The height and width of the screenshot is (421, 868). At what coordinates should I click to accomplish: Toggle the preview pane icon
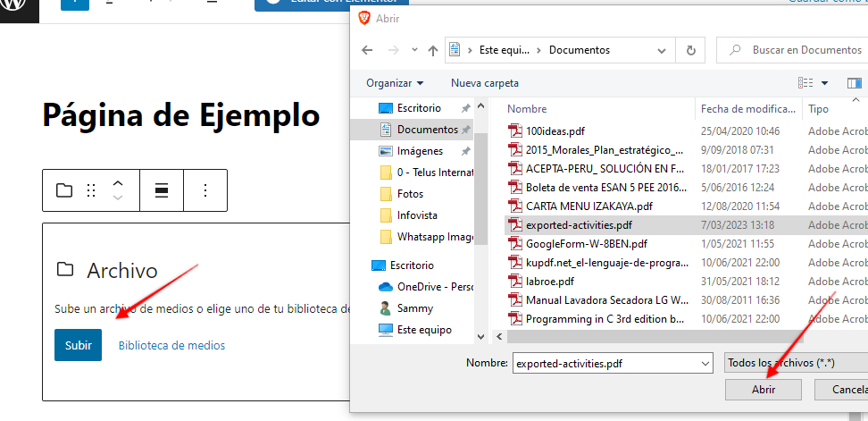854,83
